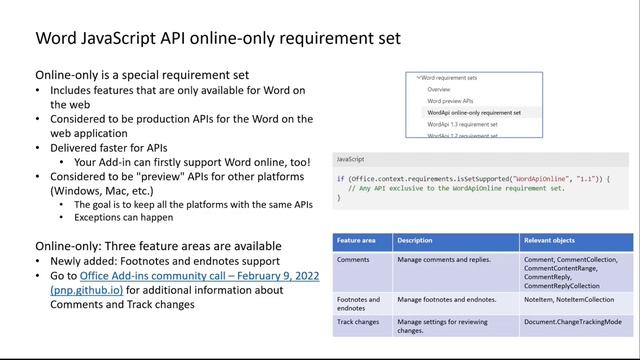Click the 'Exceptions can happen' bullet
640x360 pixels.
coord(124,217)
